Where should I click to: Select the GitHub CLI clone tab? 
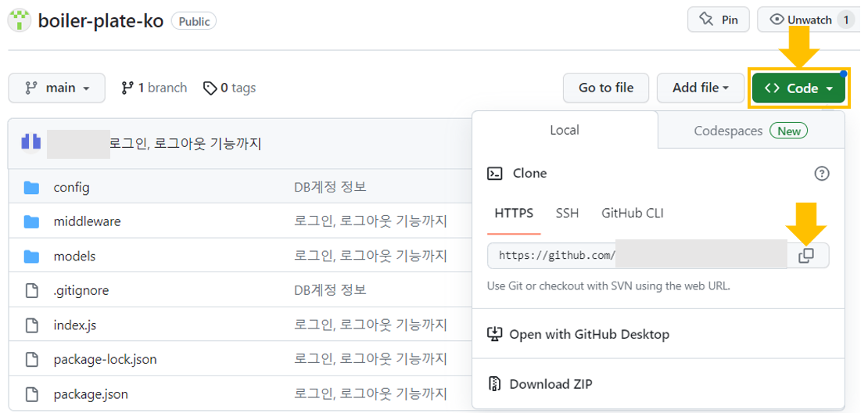pos(632,213)
